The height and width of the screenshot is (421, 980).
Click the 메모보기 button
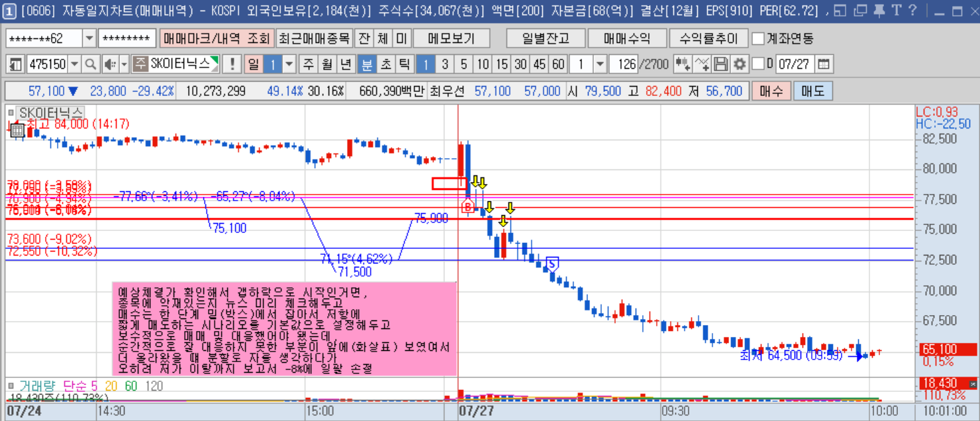pos(450,38)
